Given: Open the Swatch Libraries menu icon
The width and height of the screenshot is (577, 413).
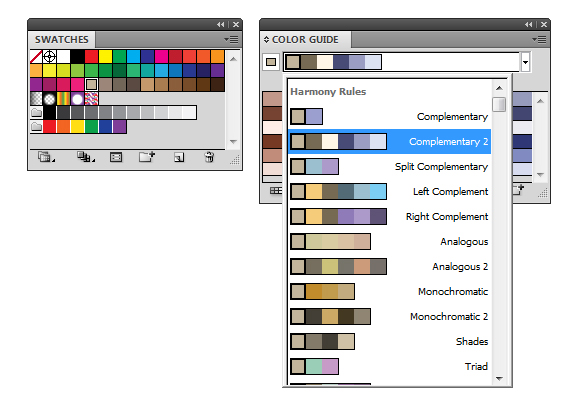Looking at the screenshot, I should (x=46, y=157).
